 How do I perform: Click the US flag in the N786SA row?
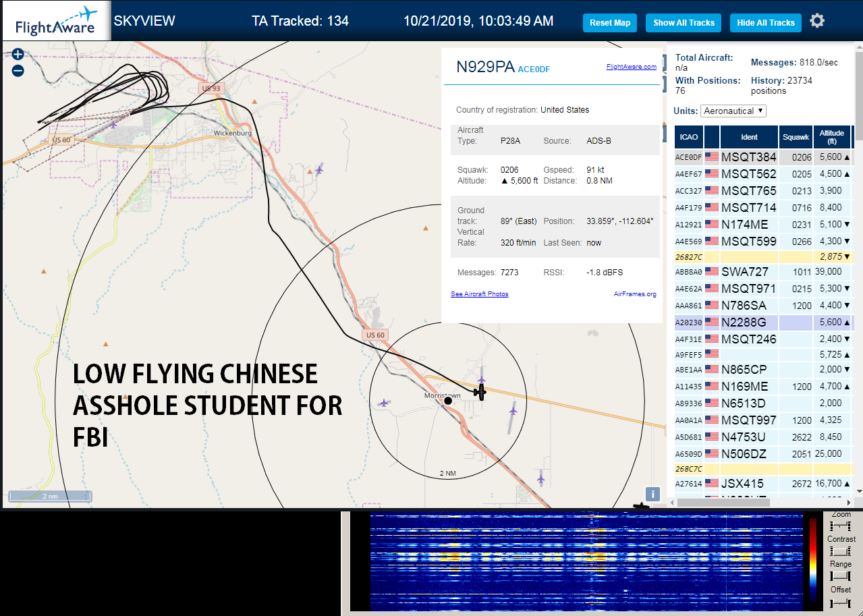pos(711,305)
